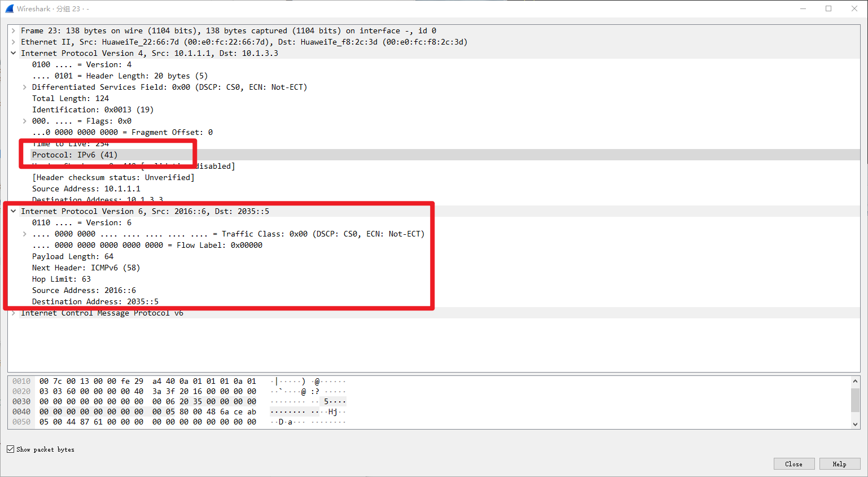Click the Wireshark shark fin title icon
Image resolution: width=868 pixels, height=477 pixels.
click(x=9, y=8)
